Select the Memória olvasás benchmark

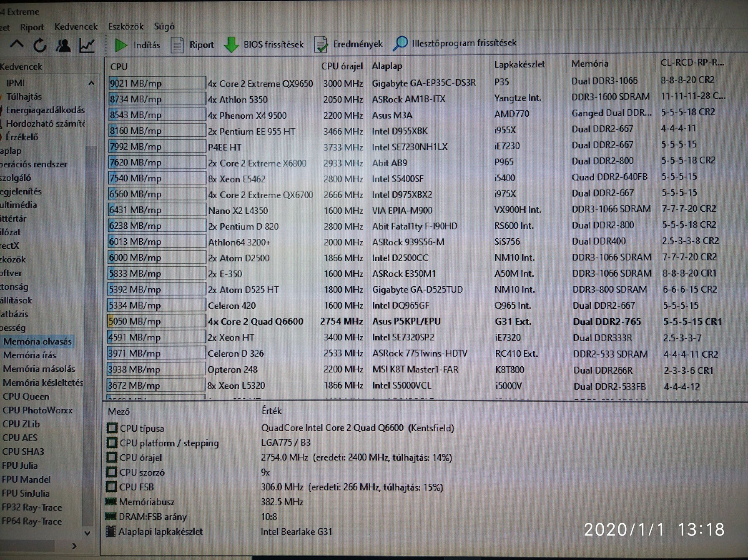[x=38, y=341]
